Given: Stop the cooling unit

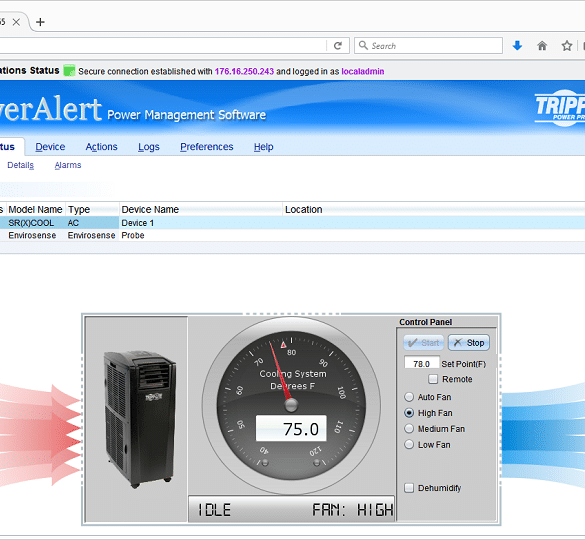Looking at the screenshot, I should tap(469, 343).
